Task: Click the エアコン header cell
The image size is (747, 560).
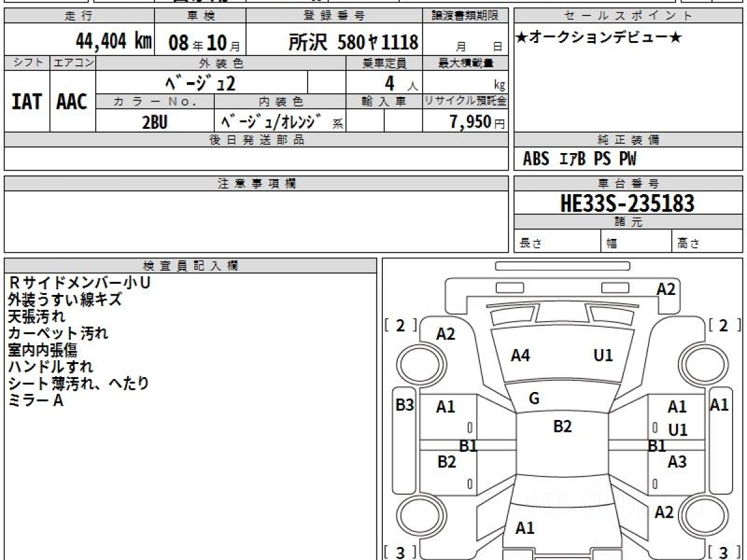Action: point(73,63)
